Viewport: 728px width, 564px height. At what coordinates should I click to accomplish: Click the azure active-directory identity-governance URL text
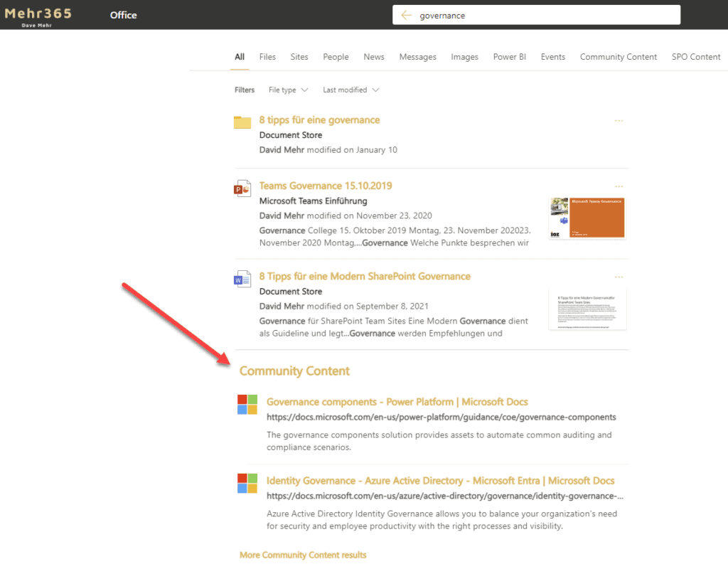pos(445,496)
